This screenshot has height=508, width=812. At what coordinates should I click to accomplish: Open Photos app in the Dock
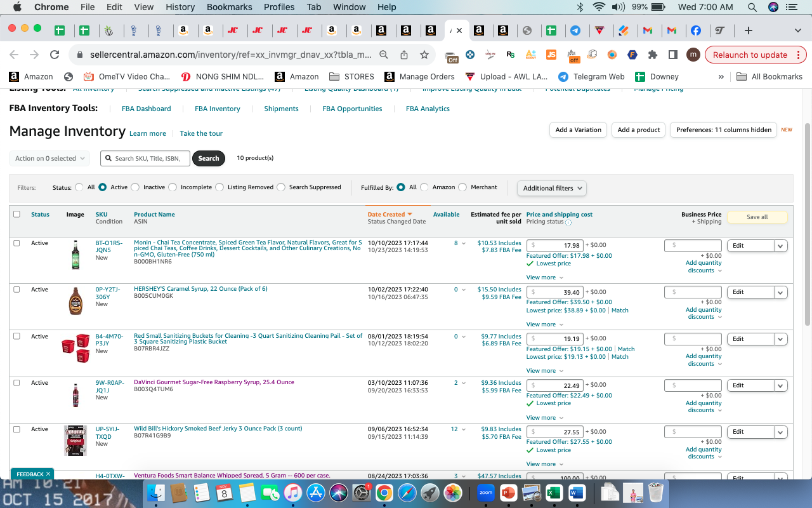coord(453,492)
